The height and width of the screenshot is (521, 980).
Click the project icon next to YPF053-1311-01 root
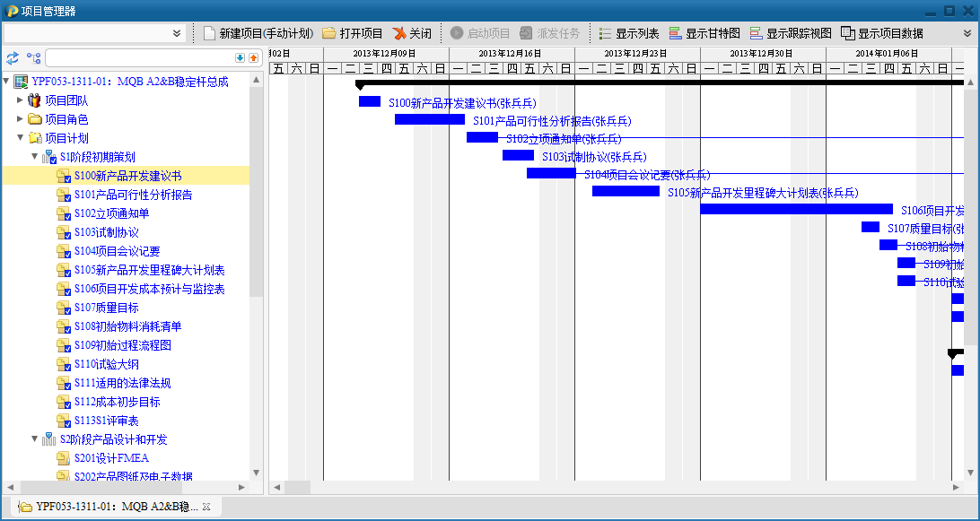pos(22,82)
